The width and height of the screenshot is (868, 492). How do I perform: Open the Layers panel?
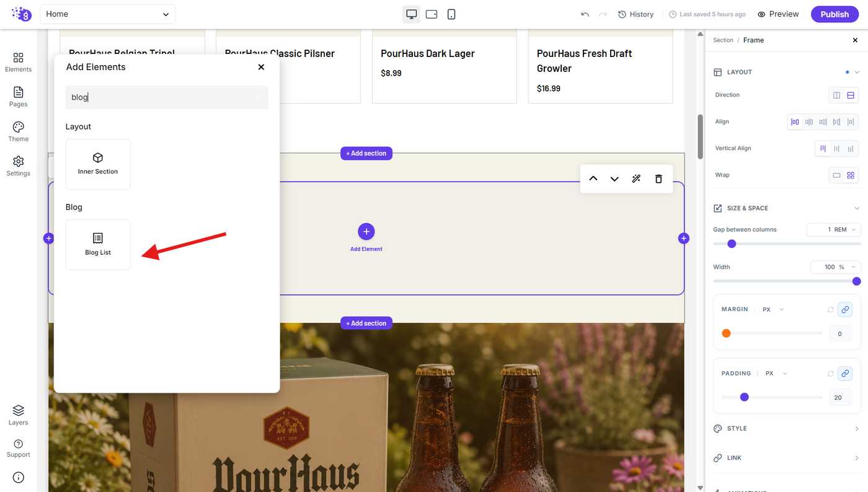18,415
